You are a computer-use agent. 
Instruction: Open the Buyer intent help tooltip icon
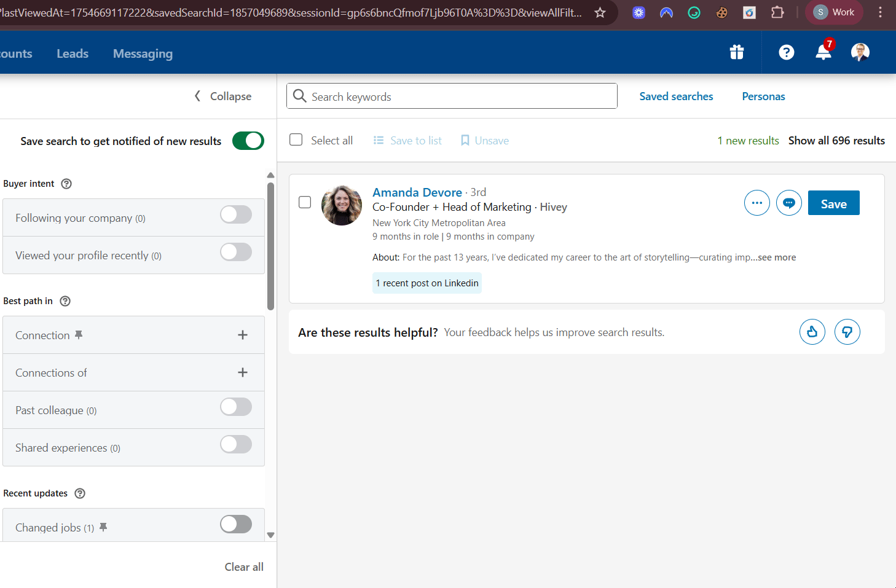pos(66,183)
